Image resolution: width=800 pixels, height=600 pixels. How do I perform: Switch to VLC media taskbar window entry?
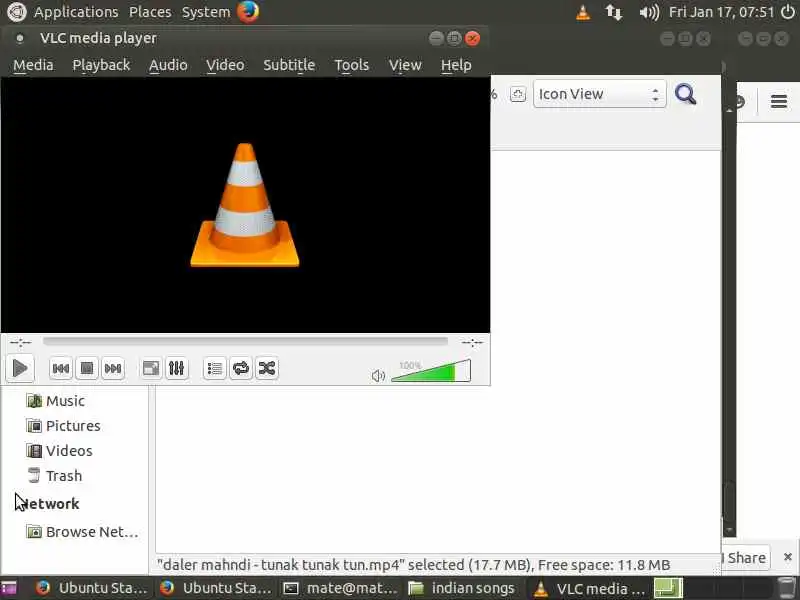(x=589, y=588)
